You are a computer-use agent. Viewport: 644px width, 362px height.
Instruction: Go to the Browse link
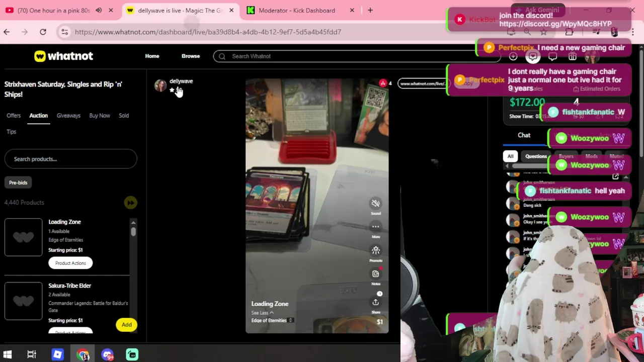click(191, 56)
